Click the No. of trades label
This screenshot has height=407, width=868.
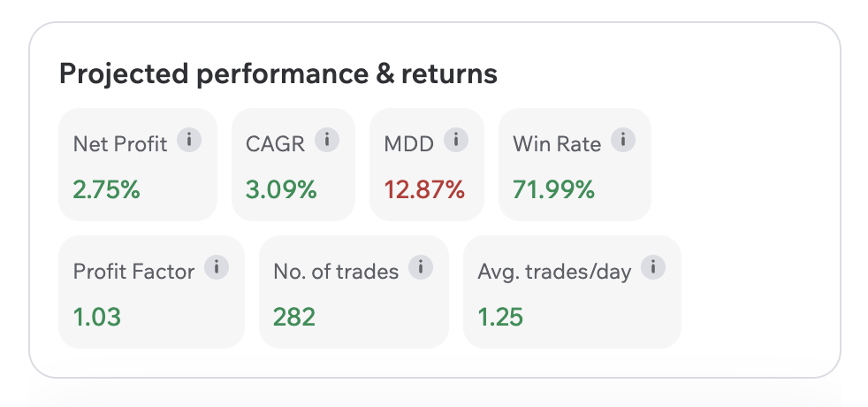pyautogui.click(x=336, y=272)
